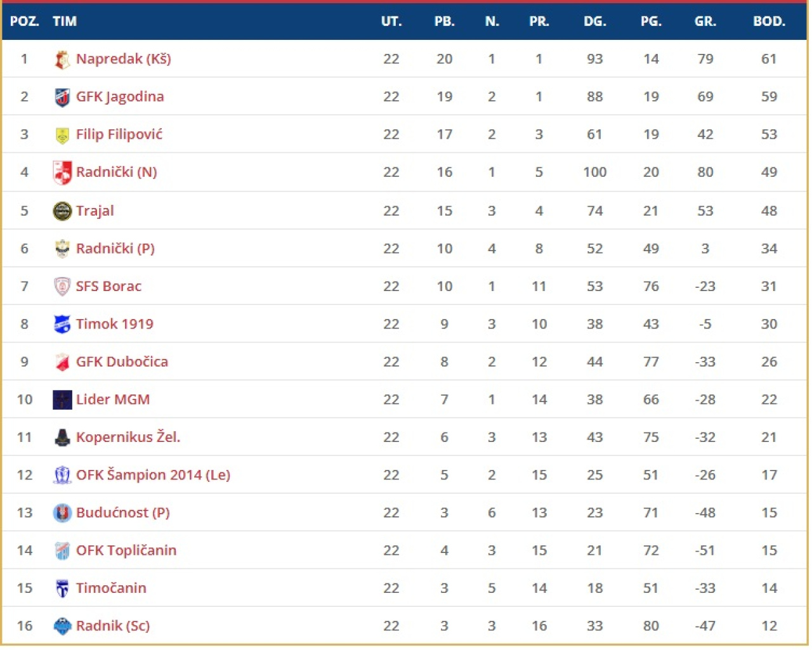Click the Radnik (Sc) blue logo
Viewport: 812px width, 650px height.
(62, 627)
